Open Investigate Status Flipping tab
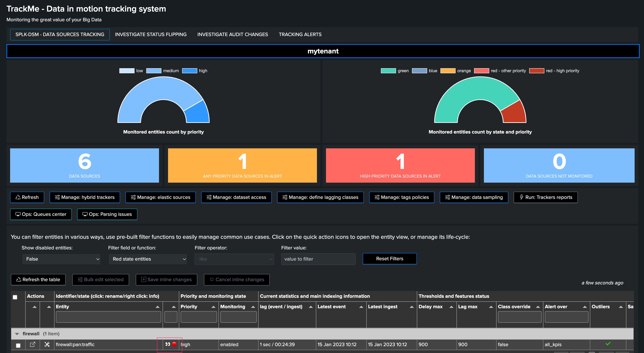The image size is (644, 353). point(151,34)
